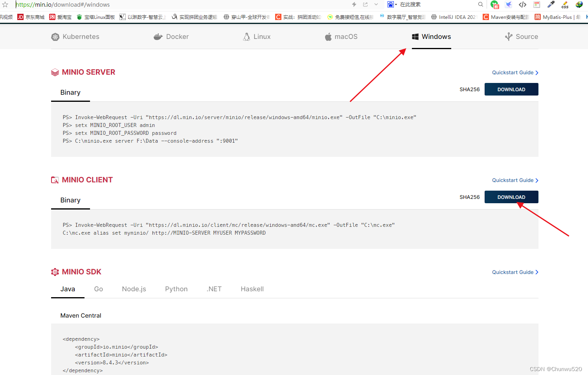Click the setx MINIO_ROOT_USER admin line
This screenshot has width=588, height=375.
tap(109, 125)
